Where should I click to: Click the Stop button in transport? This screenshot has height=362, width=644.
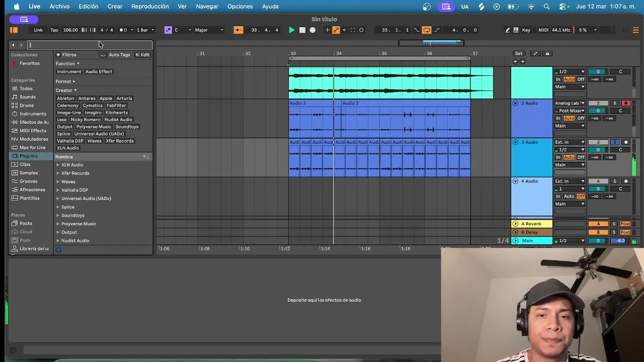tap(302, 30)
